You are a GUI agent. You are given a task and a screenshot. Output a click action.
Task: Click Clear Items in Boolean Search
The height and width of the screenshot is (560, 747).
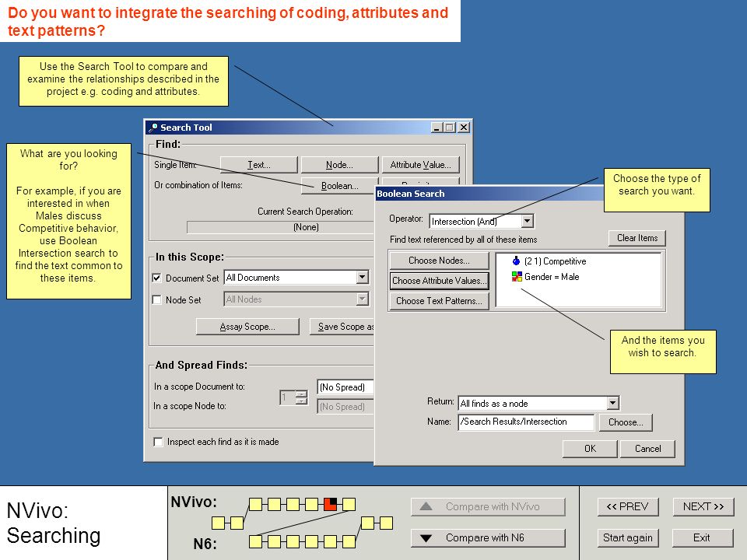click(x=637, y=238)
